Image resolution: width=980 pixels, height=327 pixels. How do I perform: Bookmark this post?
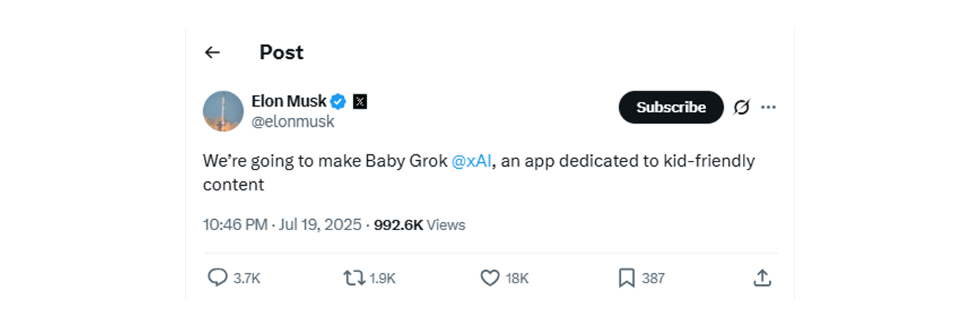point(627,279)
